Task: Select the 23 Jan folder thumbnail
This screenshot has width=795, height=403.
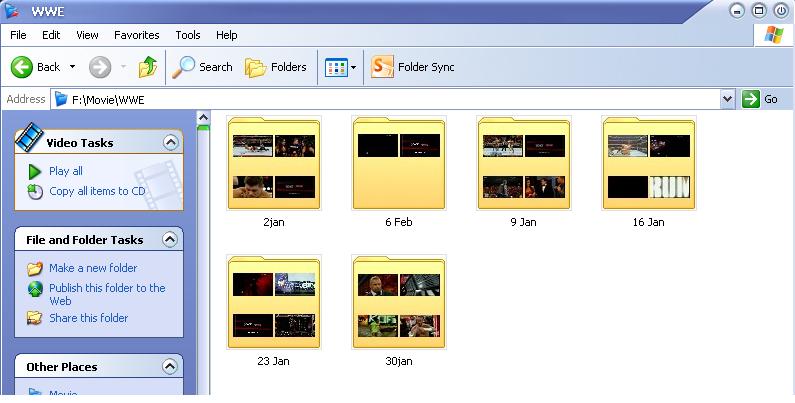Action: 274,302
